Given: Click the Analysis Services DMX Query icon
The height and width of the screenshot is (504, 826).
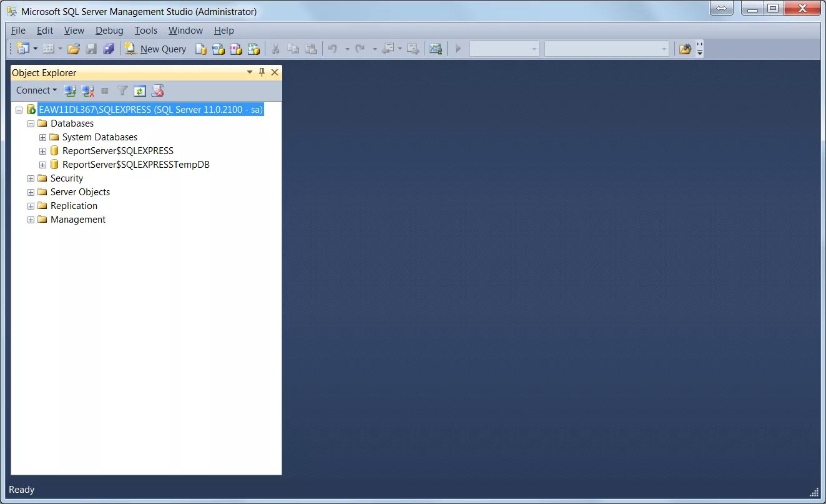Looking at the screenshot, I should point(235,49).
